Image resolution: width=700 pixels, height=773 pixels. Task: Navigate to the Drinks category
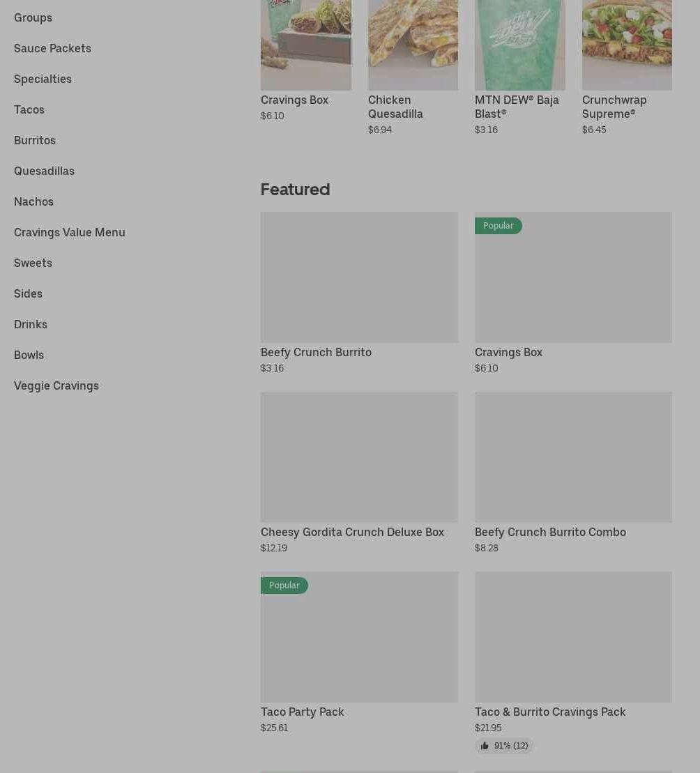(31, 324)
